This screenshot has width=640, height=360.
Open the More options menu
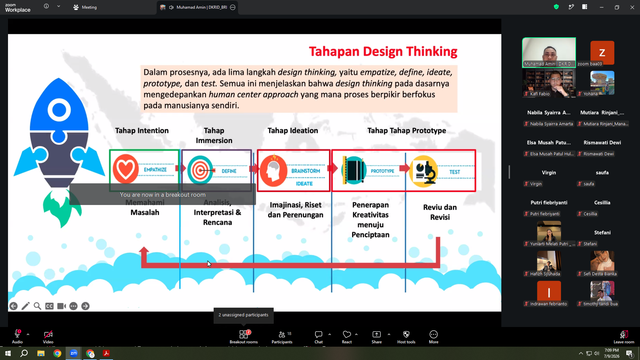click(x=433, y=336)
